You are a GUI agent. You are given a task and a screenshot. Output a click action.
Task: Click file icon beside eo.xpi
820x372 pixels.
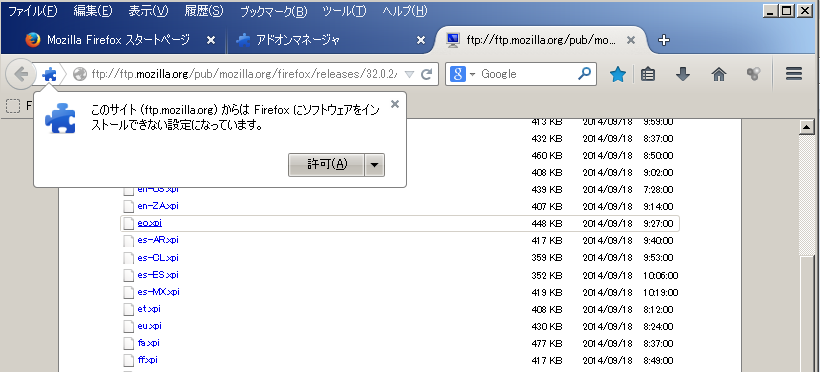129,223
